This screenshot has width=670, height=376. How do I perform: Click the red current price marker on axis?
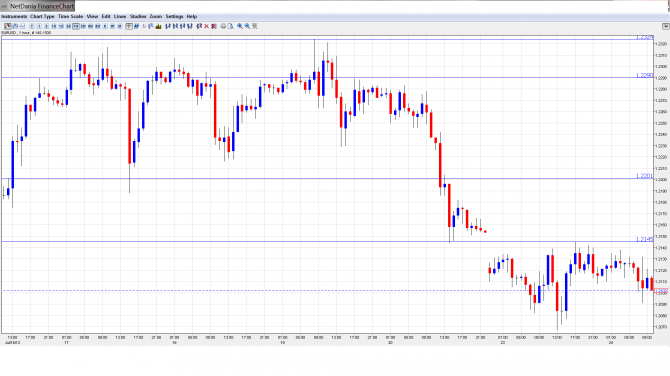coord(661,291)
